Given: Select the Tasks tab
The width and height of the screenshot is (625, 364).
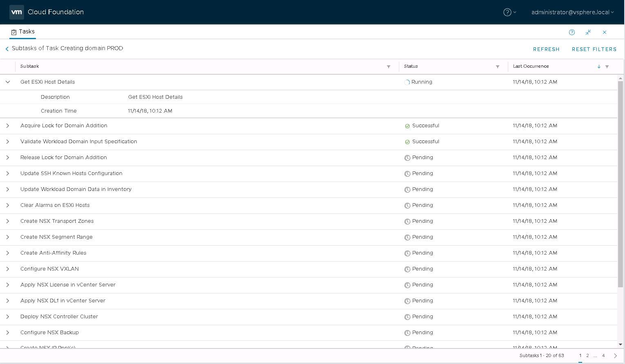Looking at the screenshot, I should pyautogui.click(x=27, y=31).
